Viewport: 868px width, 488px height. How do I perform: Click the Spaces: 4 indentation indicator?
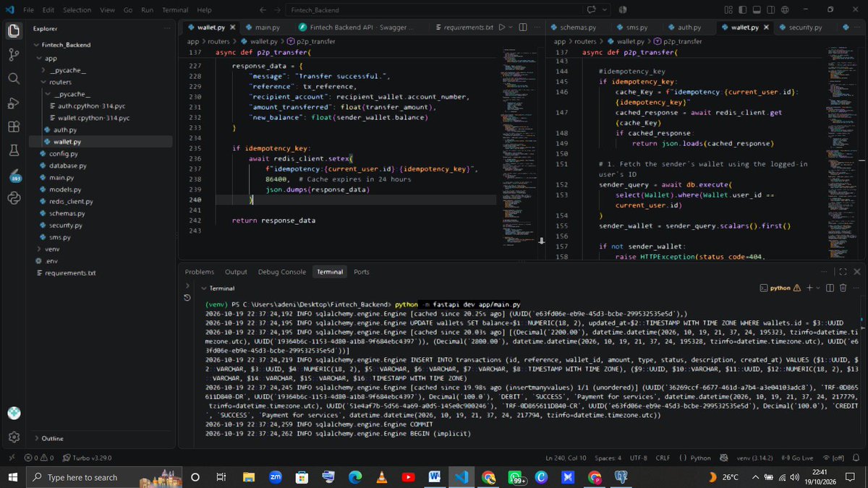pyautogui.click(x=609, y=458)
